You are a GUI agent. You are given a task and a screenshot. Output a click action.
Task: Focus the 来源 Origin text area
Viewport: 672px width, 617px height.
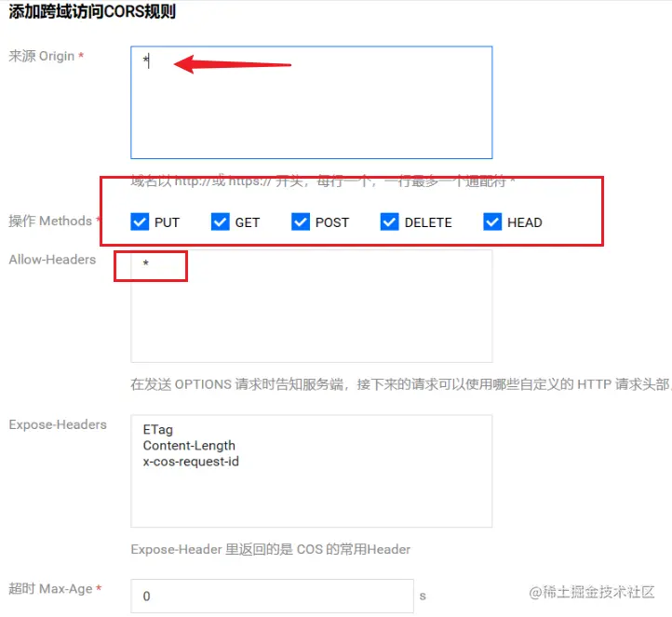[312, 102]
